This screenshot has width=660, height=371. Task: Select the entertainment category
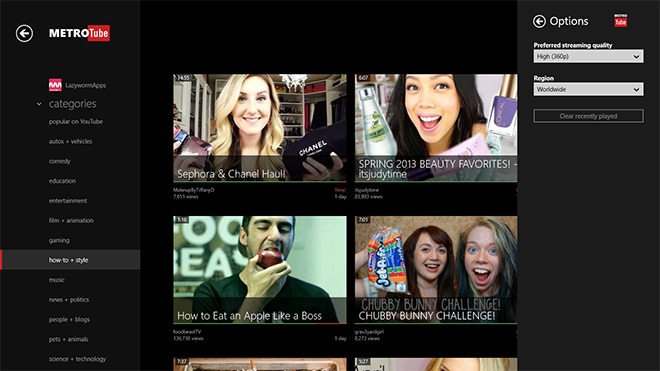(68, 201)
